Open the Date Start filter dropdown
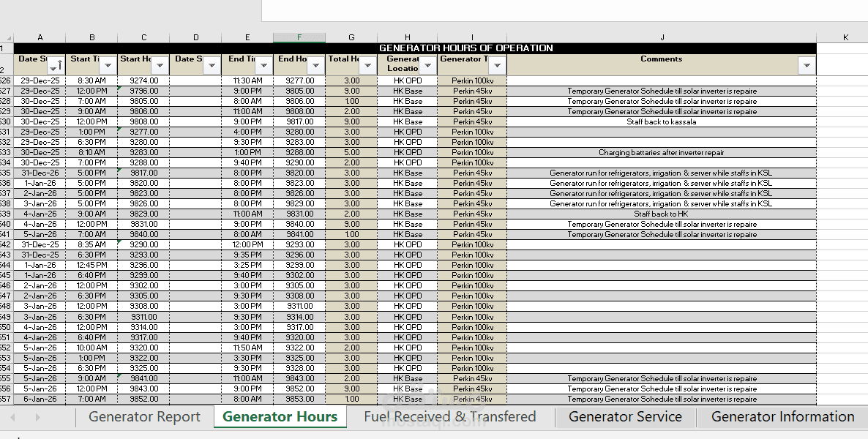 (56, 67)
